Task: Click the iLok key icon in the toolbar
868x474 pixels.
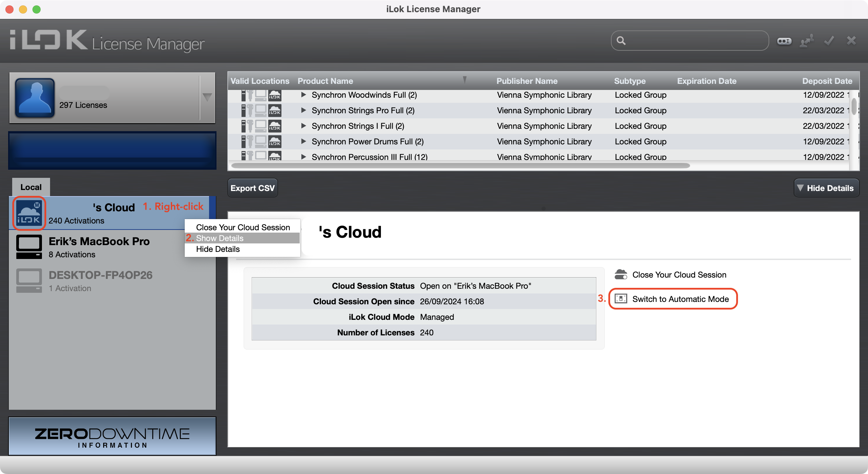Action: [784, 41]
